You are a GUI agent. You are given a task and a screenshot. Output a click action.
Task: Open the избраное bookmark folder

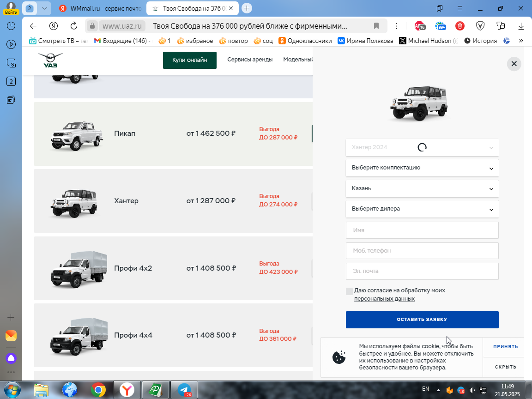click(x=195, y=41)
